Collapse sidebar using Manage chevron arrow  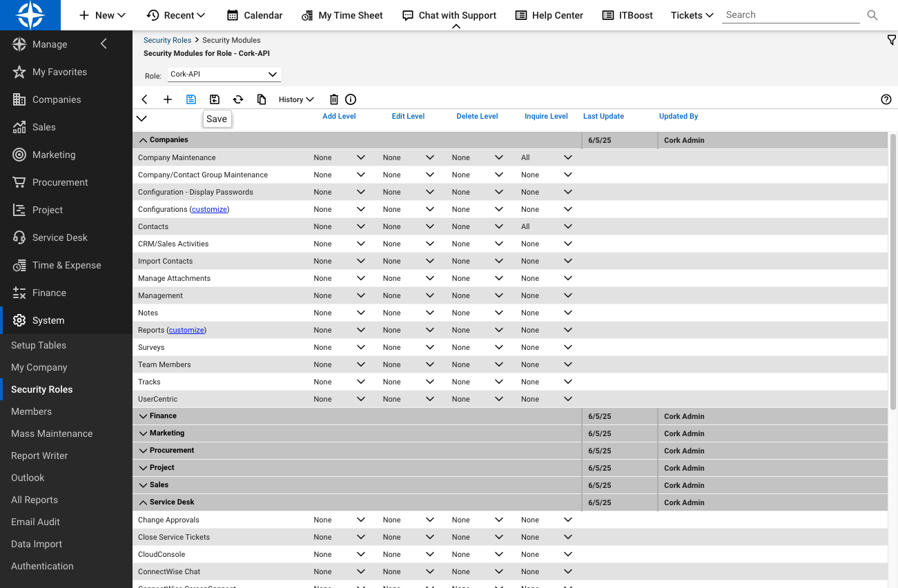pos(104,44)
